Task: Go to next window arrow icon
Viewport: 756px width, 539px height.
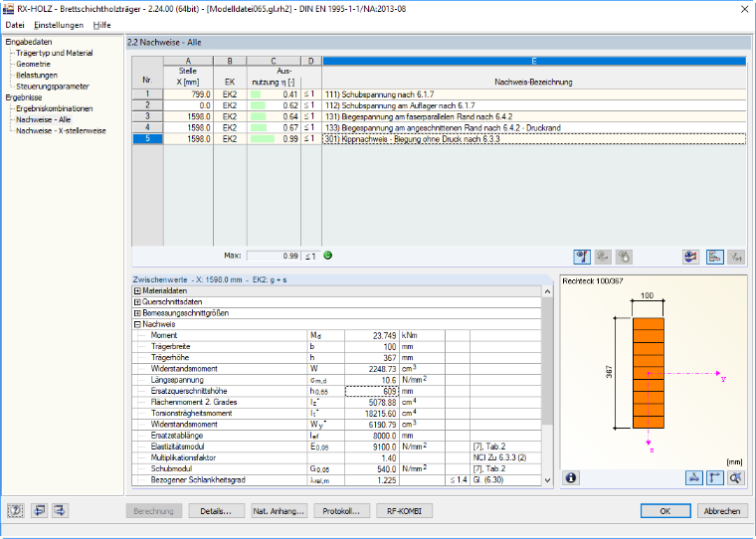Action: [x=61, y=510]
